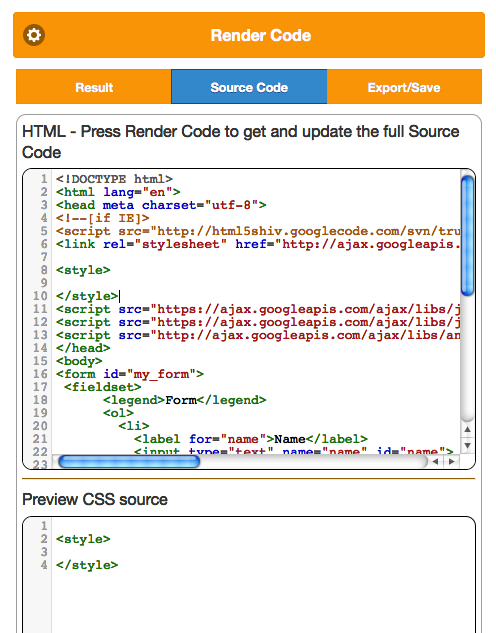Click the legend Form code line
496x633 pixels.
184,400
